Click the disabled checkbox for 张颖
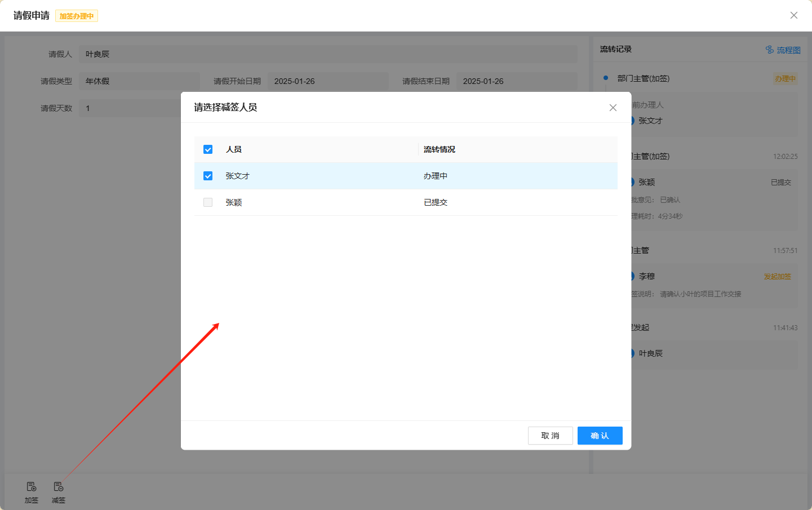 pyautogui.click(x=208, y=202)
